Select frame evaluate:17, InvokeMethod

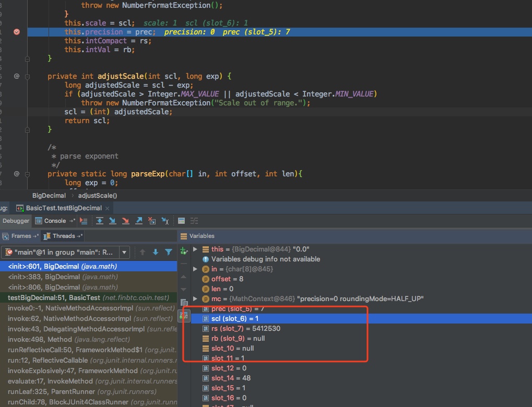(x=88, y=381)
